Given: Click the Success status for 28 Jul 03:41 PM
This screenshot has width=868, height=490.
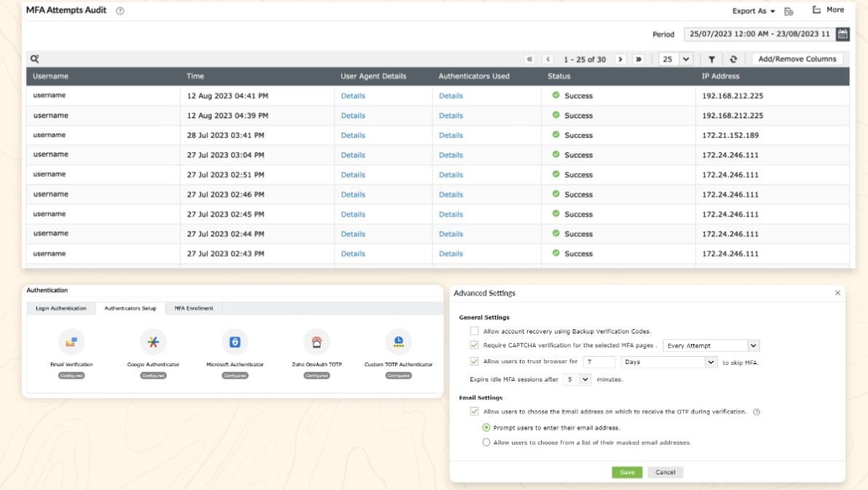Looking at the screenshot, I should pyautogui.click(x=572, y=135).
